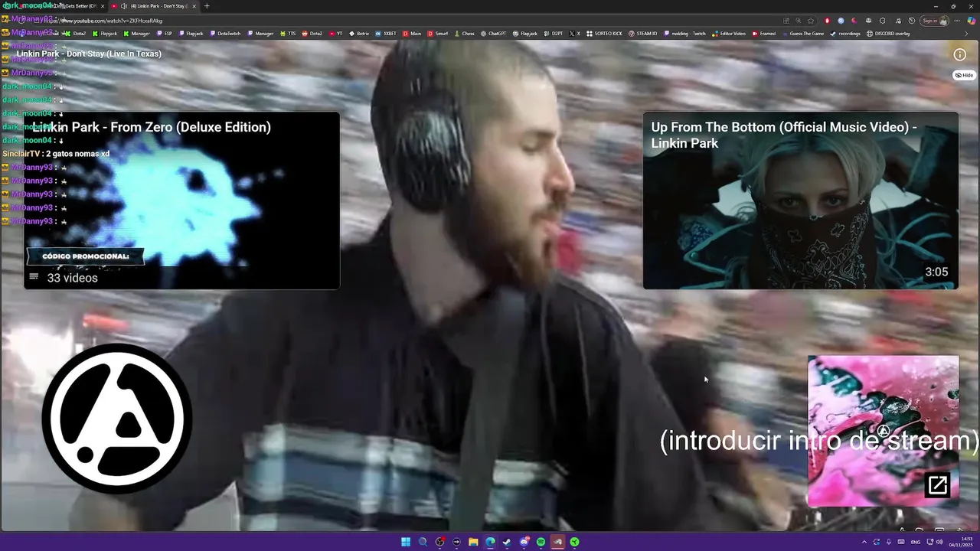
Task: Expand the bookmarks bar overflow chevron
Action: (x=966, y=34)
